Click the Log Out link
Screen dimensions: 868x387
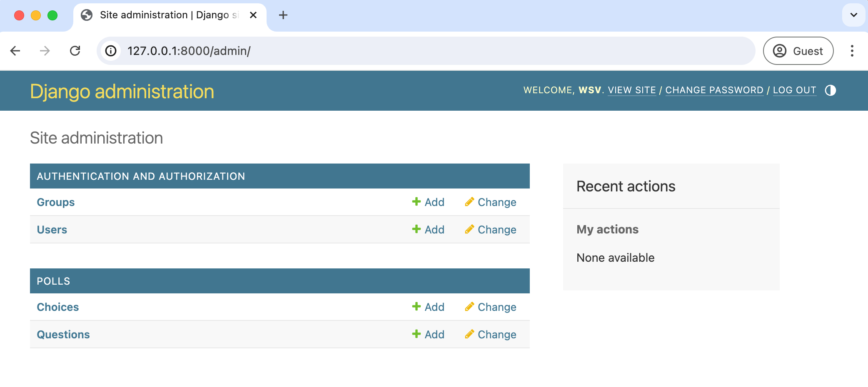point(794,90)
